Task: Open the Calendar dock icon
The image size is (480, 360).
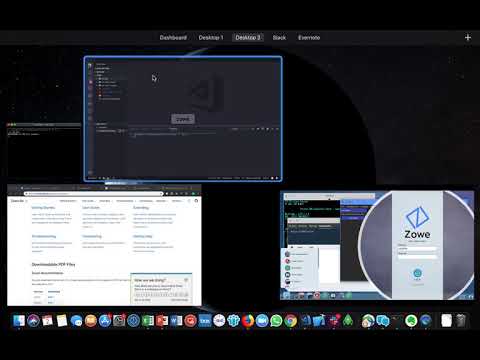Action: [x=48, y=321]
